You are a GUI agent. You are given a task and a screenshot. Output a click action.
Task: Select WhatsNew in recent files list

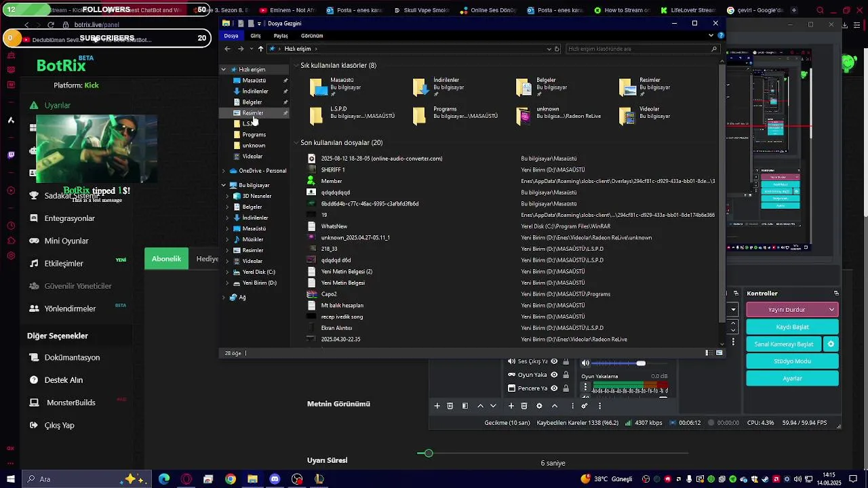click(334, 226)
